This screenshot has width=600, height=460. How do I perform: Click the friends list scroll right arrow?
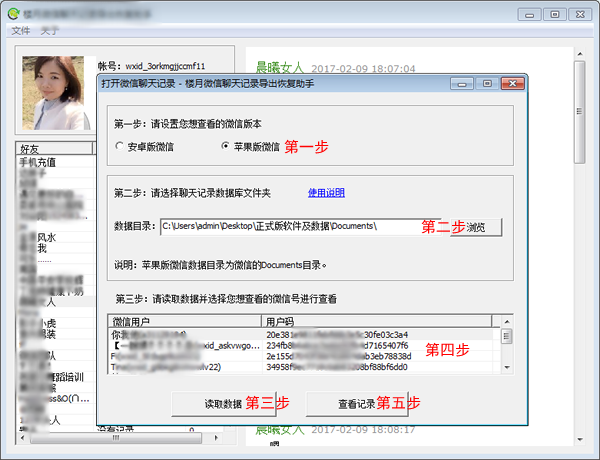coord(216,437)
